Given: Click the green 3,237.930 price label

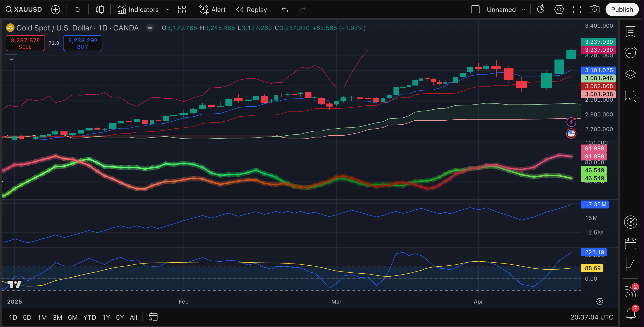Looking at the screenshot, I should tap(599, 42).
